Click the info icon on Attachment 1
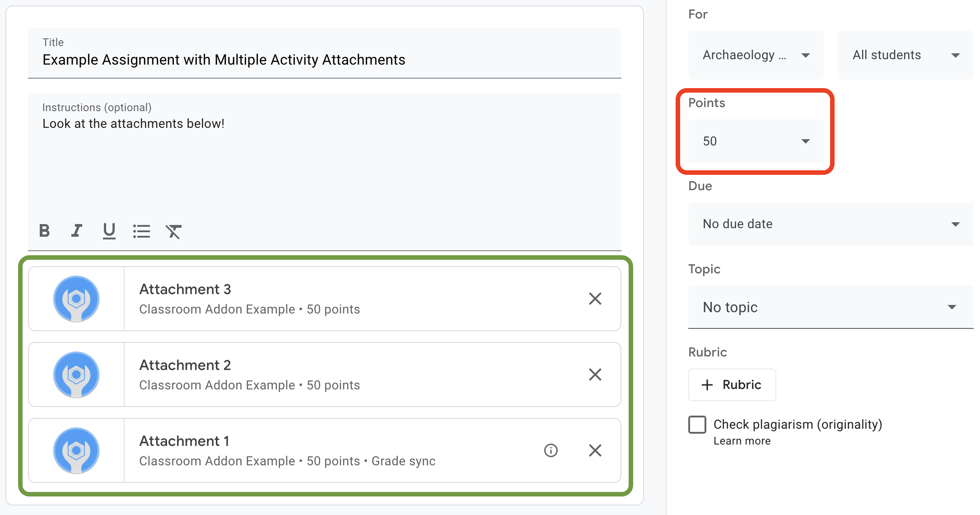Image resolution: width=980 pixels, height=515 pixels. [x=550, y=451]
